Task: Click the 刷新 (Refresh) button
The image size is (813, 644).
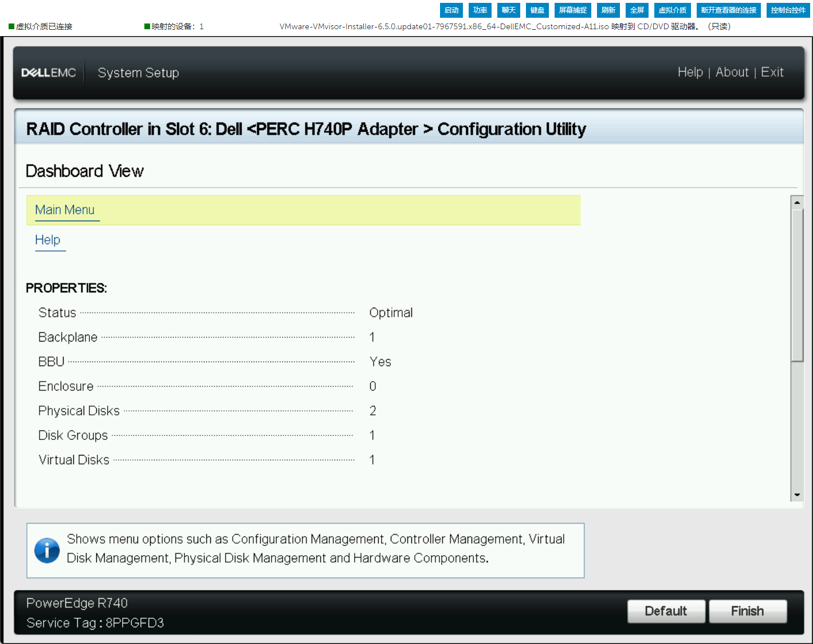Action: coord(608,10)
